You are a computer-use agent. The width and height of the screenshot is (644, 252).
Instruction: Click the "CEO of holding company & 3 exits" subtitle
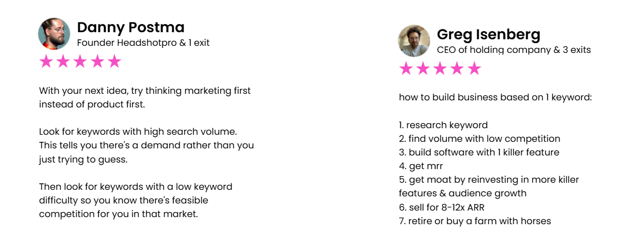(513, 50)
